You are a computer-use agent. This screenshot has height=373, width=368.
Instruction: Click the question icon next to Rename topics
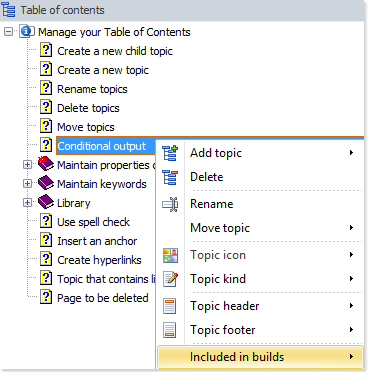[46, 88]
